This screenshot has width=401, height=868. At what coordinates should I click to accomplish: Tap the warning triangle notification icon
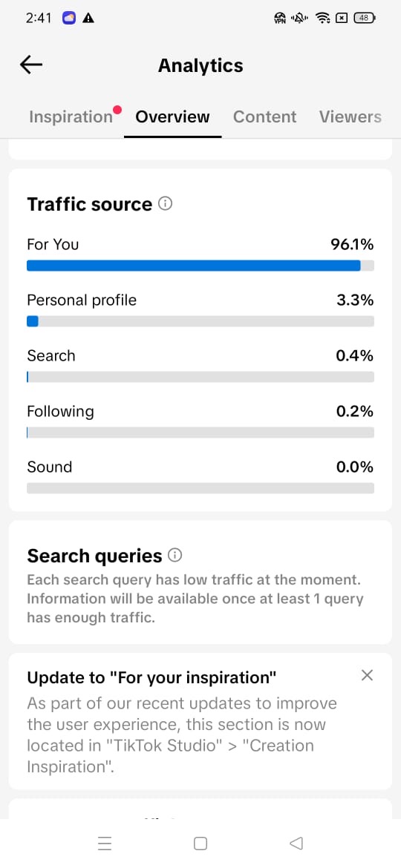click(88, 19)
